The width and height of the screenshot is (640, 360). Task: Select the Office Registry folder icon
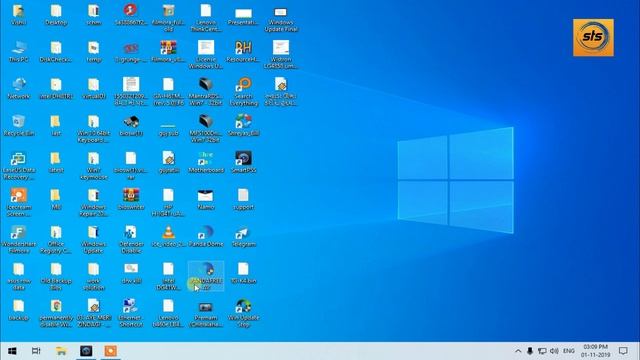tap(56, 240)
